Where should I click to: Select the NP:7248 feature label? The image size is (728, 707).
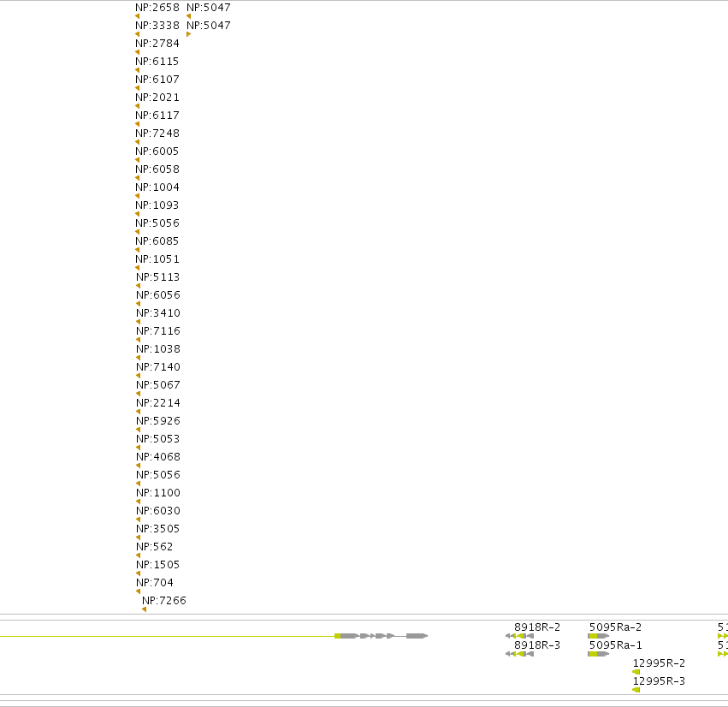click(157, 134)
